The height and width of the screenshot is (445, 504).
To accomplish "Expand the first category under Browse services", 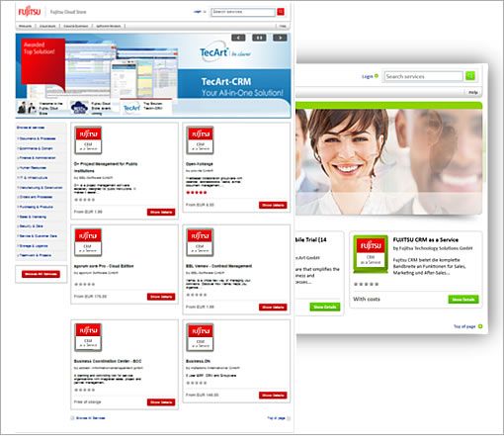I will pyautogui.click(x=37, y=138).
